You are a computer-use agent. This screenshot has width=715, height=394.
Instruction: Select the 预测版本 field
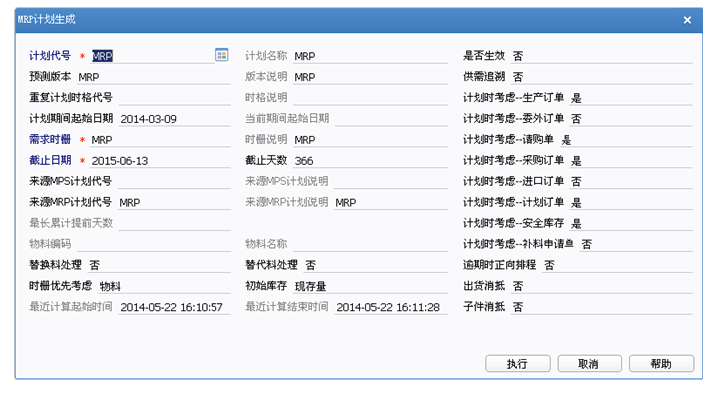coord(154,77)
